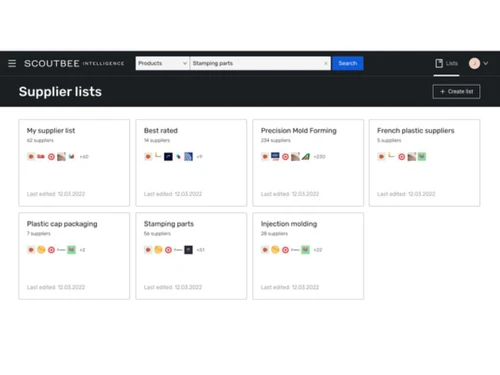
Task: Click the Supplier lists page heading
Action: tap(60, 92)
